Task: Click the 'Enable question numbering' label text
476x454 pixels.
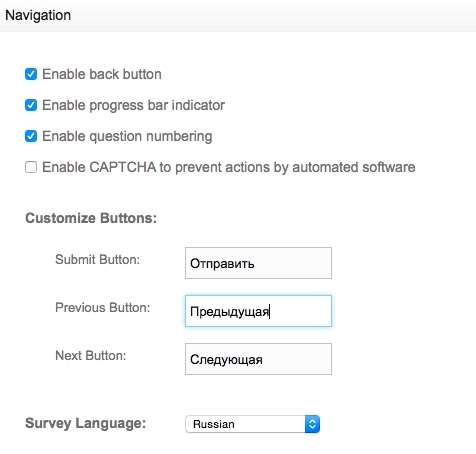Action: coord(127,136)
